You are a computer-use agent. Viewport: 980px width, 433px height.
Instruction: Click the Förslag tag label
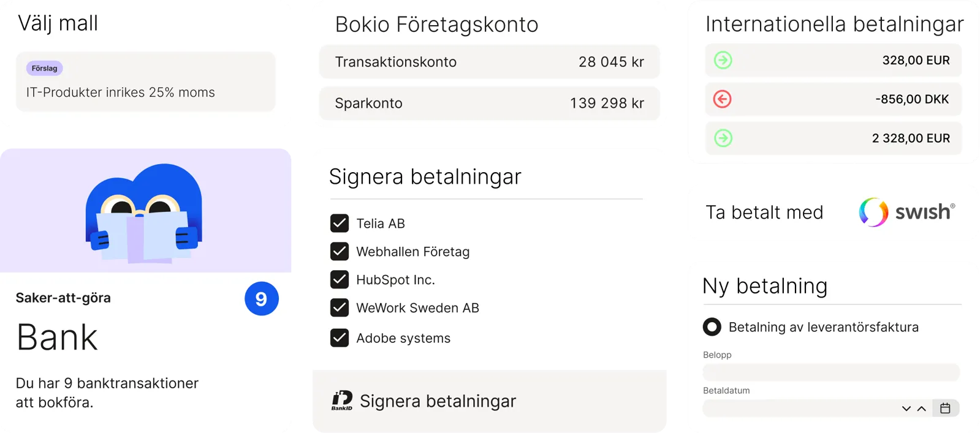(45, 68)
